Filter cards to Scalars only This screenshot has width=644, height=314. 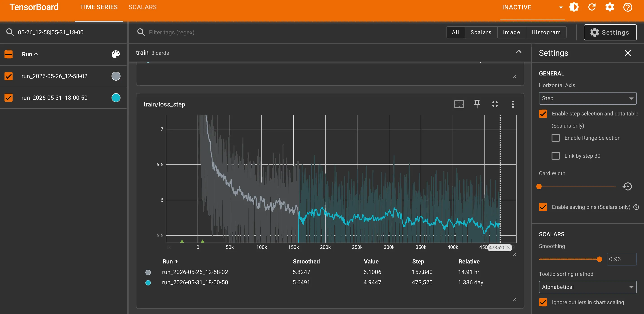click(x=481, y=32)
